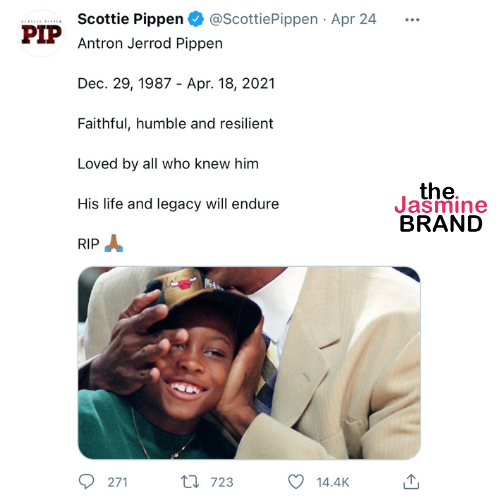Click the 'Antron Jerrod Pippen' tweet text
Viewport: 500px width, 500px height.
pos(150,44)
